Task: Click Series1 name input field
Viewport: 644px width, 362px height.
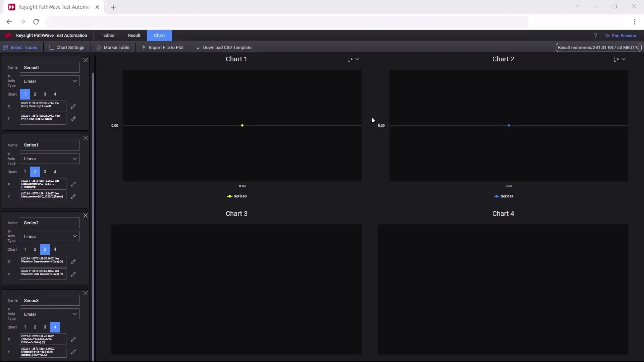Action: 50,145
